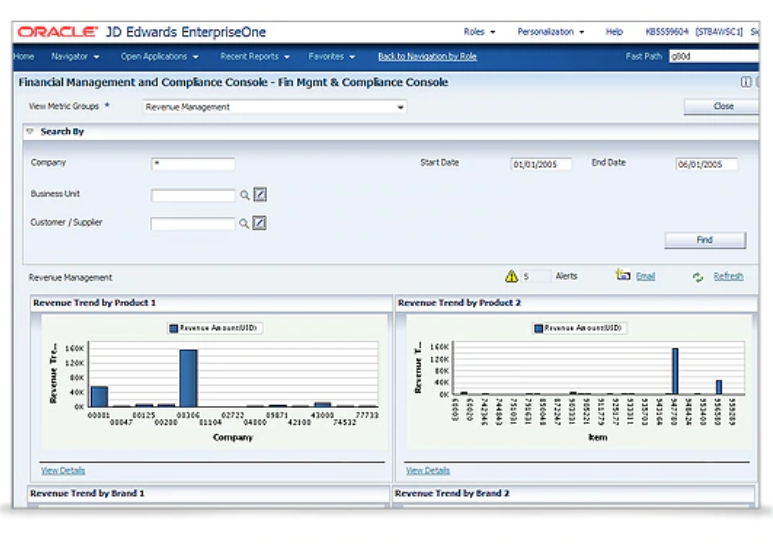Collapse the Search By section triangle

pyautogui.click(x=31, y=131)
